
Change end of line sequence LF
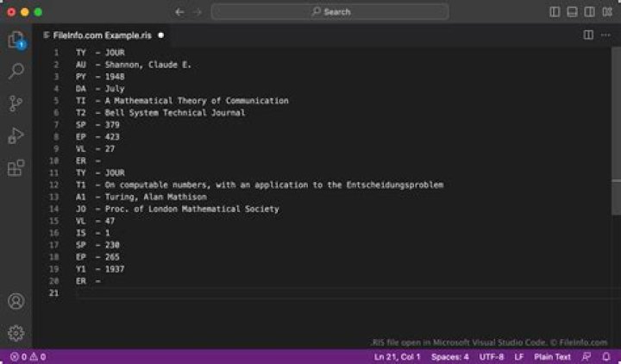pos(519,357)
